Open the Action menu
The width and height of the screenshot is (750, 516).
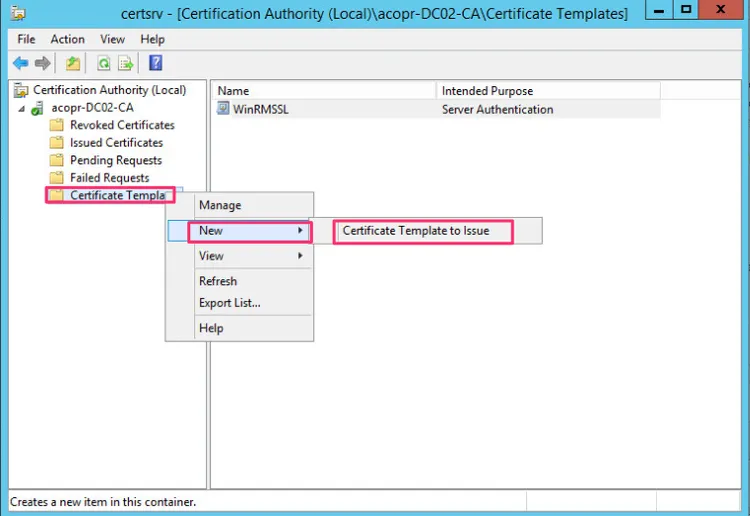coord(67,39)
